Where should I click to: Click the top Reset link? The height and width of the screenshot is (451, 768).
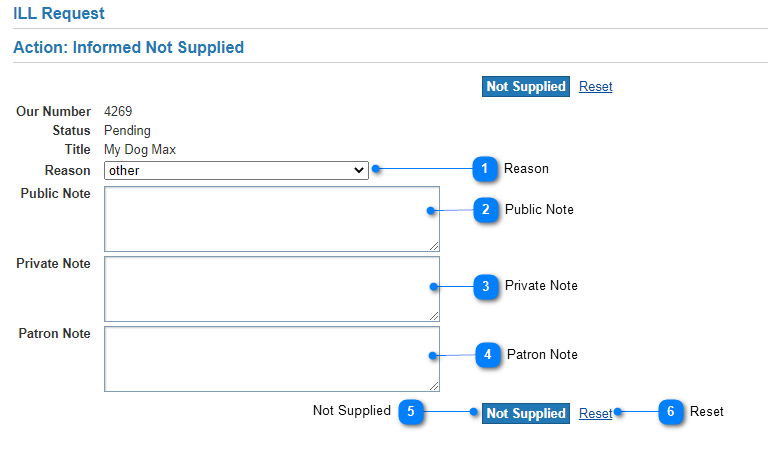pyautogui.click(x=596, y=87)
